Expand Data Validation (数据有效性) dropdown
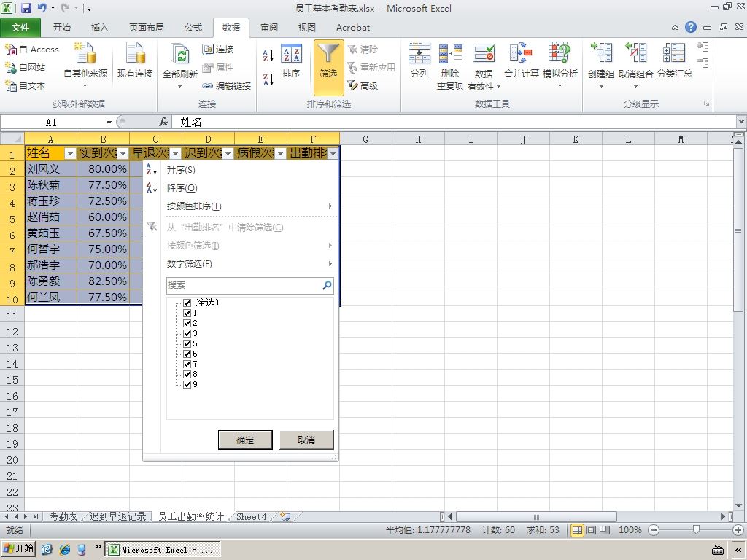Screen dimensions: 747x560 [x=498, y=87]
